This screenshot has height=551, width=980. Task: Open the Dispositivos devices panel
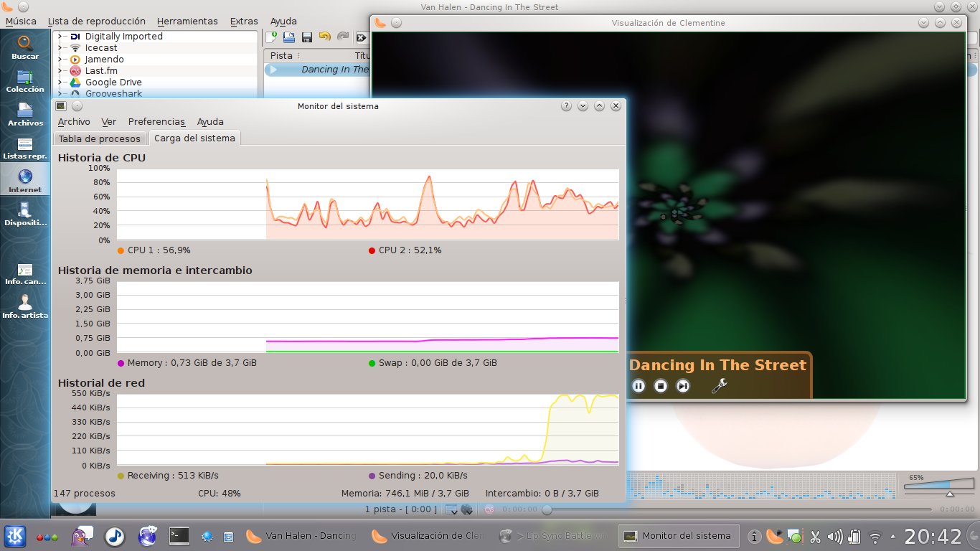(x=25, y=215)
